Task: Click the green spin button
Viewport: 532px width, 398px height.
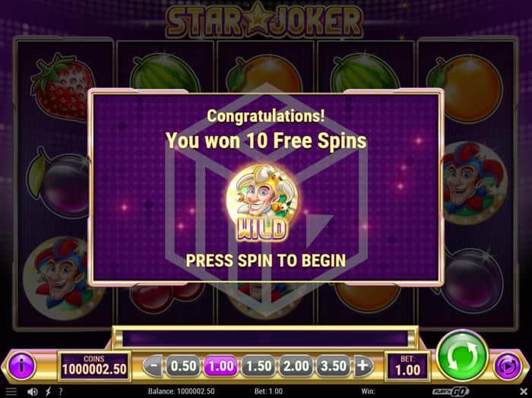Action: [462, 357]
